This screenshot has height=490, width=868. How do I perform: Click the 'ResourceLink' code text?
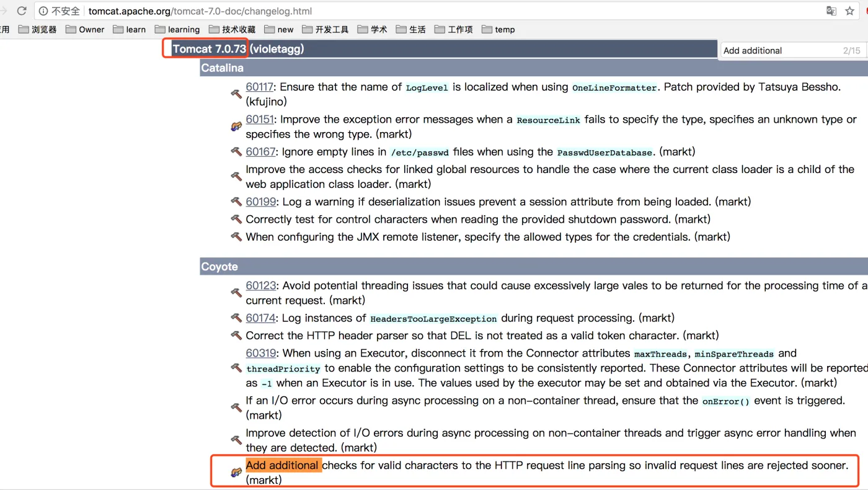point(549,120)
